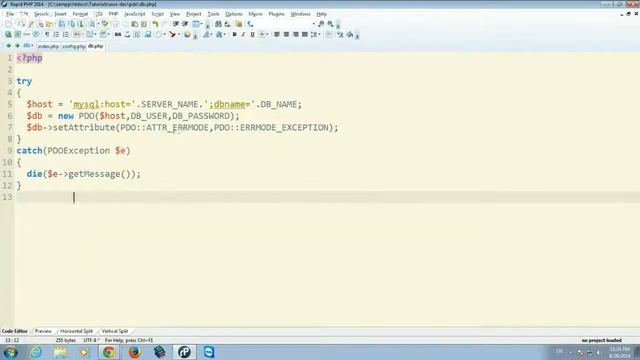This screenshot has height=360, width=640.
Task: Undo the last edit with the arrow icon
Action: (x=155, y=24)
